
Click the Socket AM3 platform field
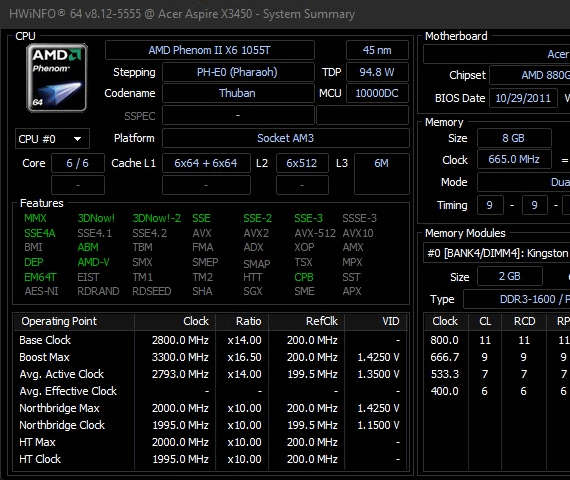tap(285, 138)
